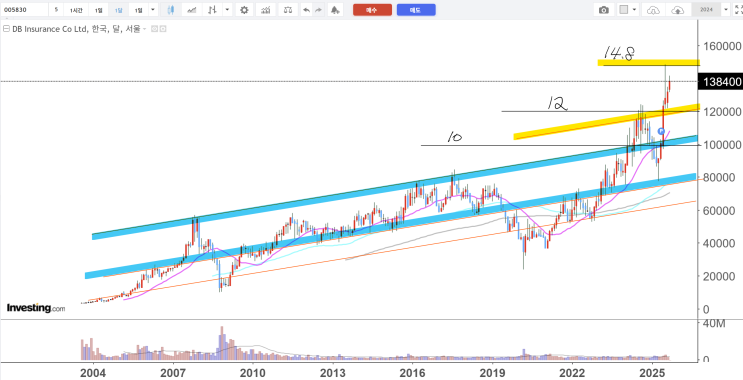Undo the last chart action
Image resolution: width=743 pixels, height=380 pixels.
click(307, 10)
